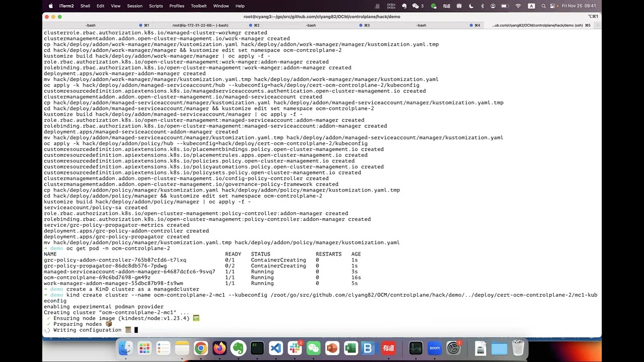Open Activity Monitor in the Dock
Screen dimensions: 644x362
tap(416, 348)
